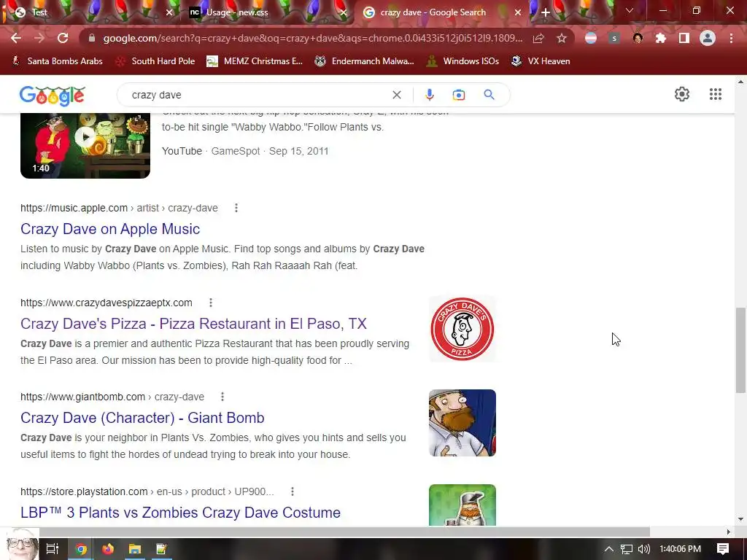Bookmark this page with the star icon
The image size is (747, 560).
(562, 38)
